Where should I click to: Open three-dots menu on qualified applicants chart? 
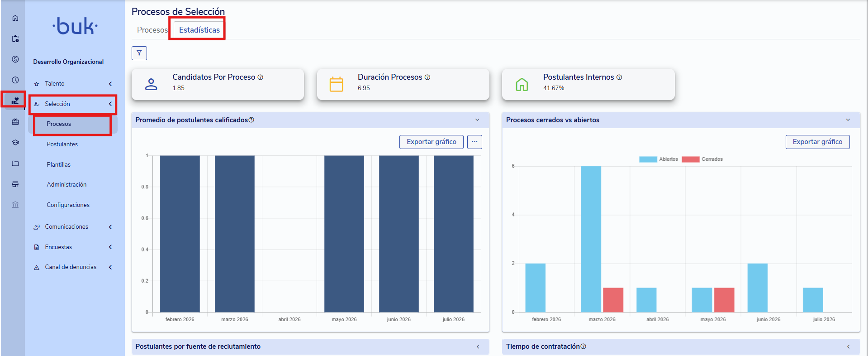pos(474,142)
